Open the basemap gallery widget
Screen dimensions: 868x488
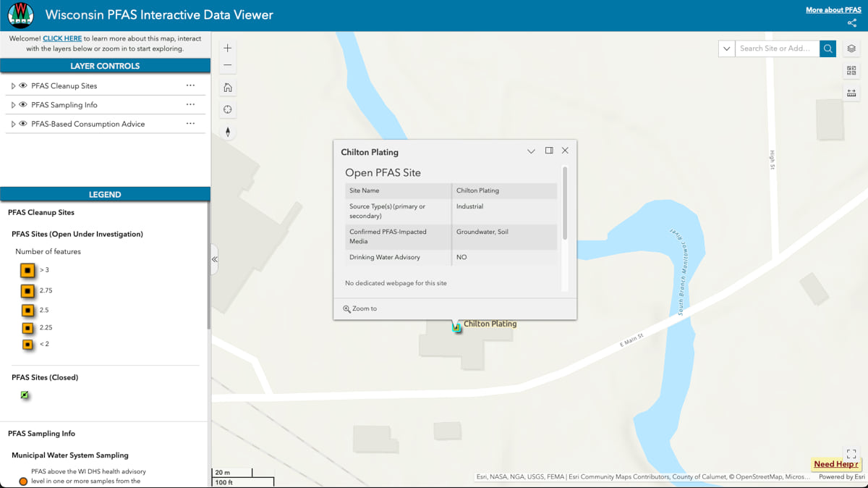851,70
